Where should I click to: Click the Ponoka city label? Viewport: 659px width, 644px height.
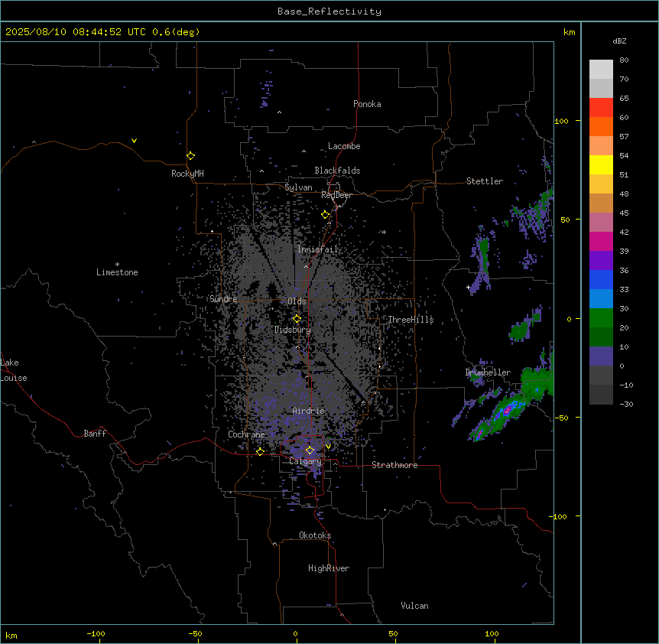tap(367, 104)
